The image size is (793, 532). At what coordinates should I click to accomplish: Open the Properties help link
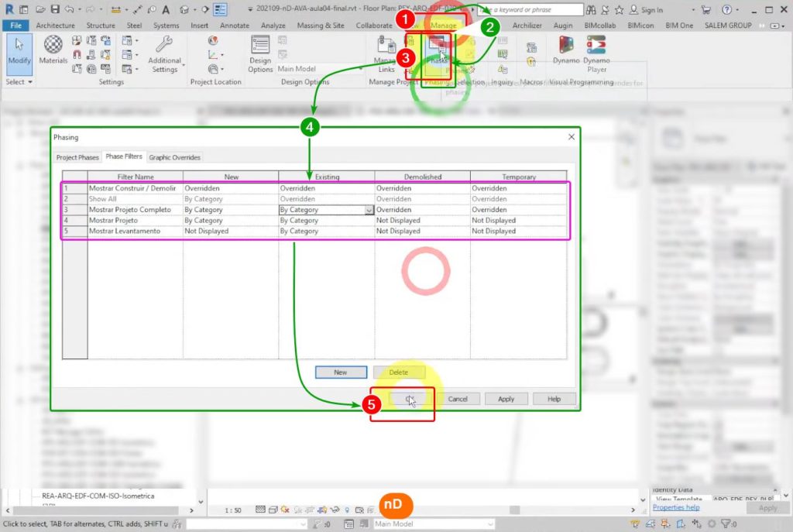676,508
